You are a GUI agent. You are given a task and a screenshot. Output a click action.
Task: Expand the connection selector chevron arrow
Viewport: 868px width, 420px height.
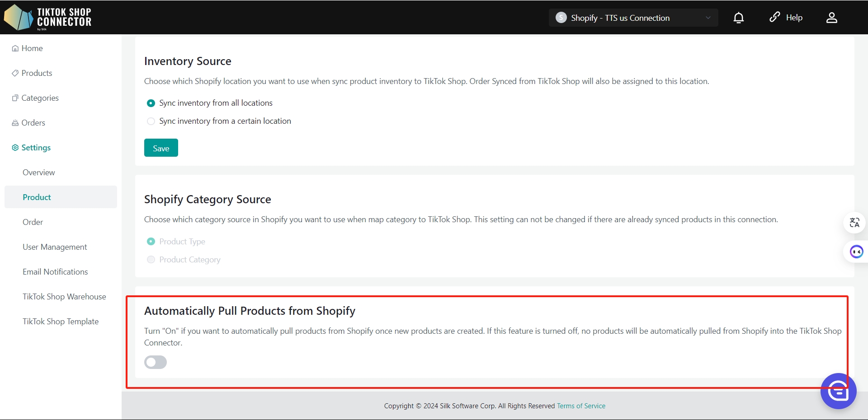point(708,18)
